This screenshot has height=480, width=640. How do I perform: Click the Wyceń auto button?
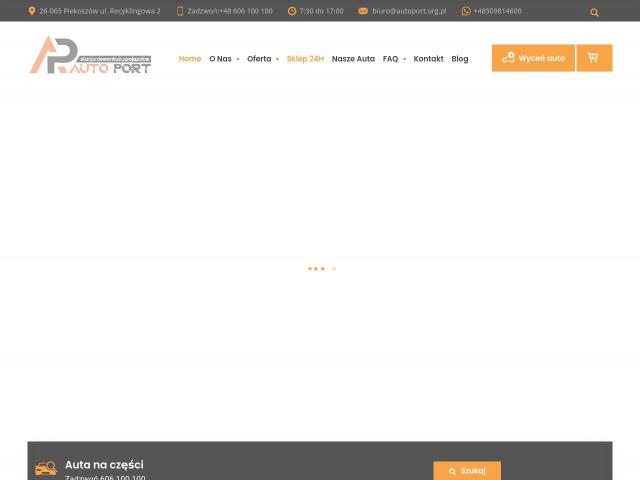(x=533, y=58)
